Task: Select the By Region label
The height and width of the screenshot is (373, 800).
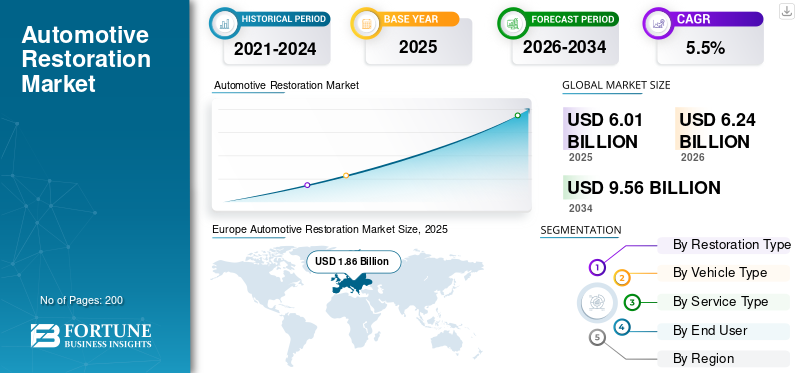Action: 704,359
